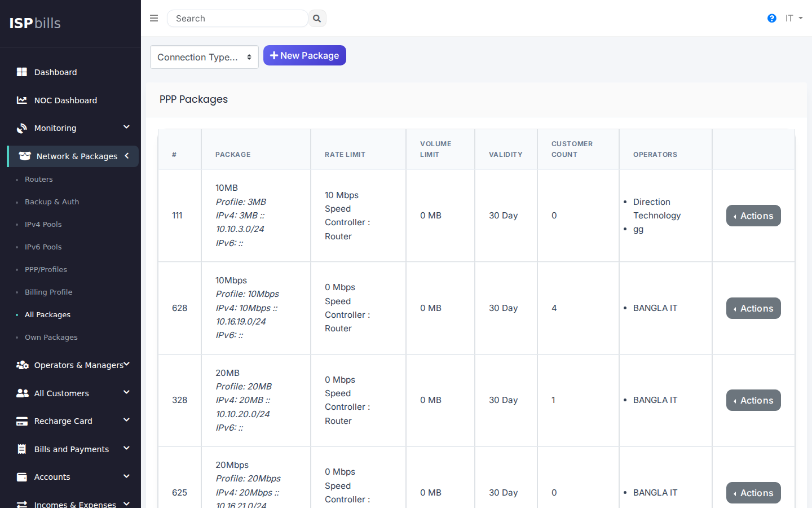Focus the Search input field

tap(237, 19)
